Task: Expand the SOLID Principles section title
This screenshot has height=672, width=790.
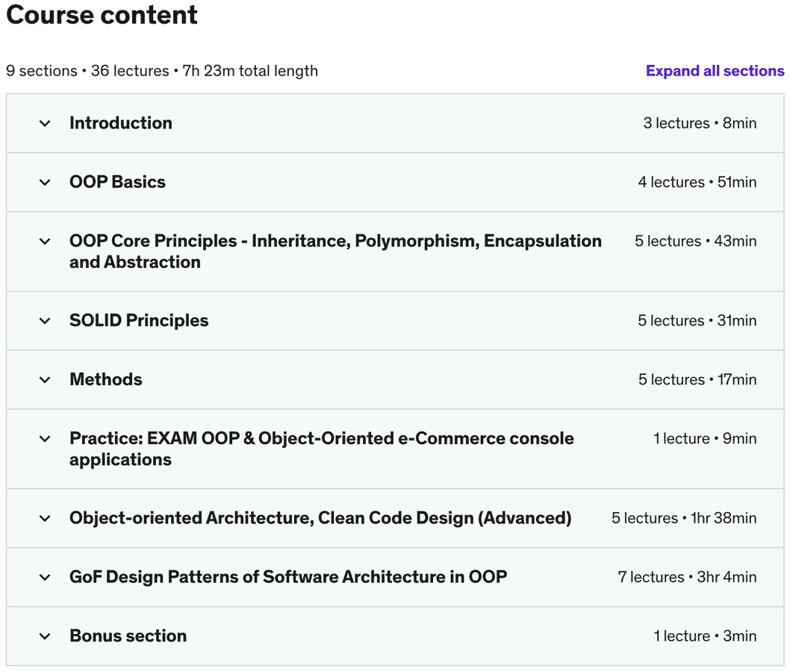Action: point(139,320)
